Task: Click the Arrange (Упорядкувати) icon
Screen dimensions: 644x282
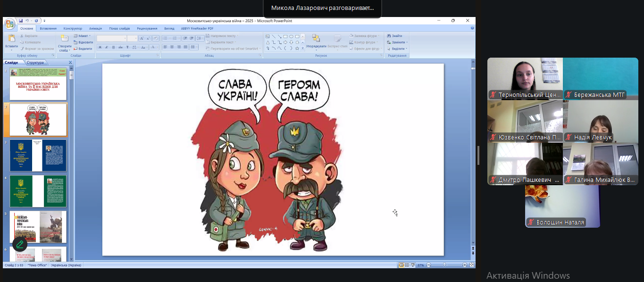Action: coord(316,39)
